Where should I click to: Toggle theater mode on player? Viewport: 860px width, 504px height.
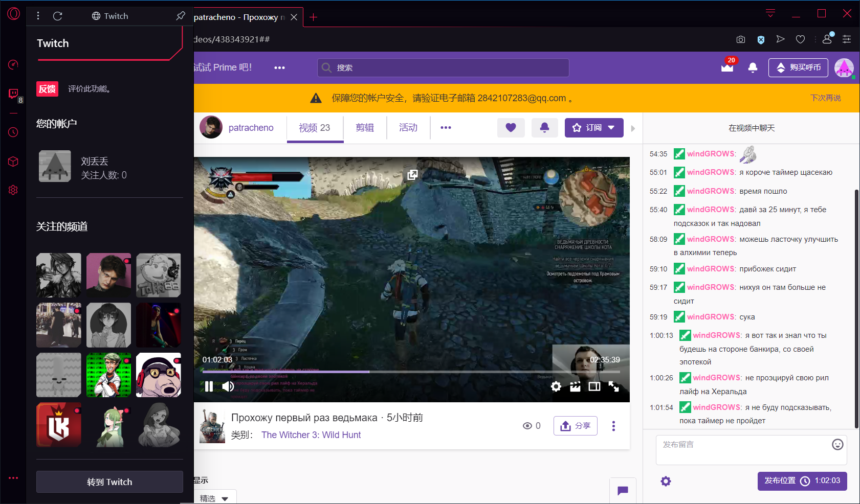[594, 386]
